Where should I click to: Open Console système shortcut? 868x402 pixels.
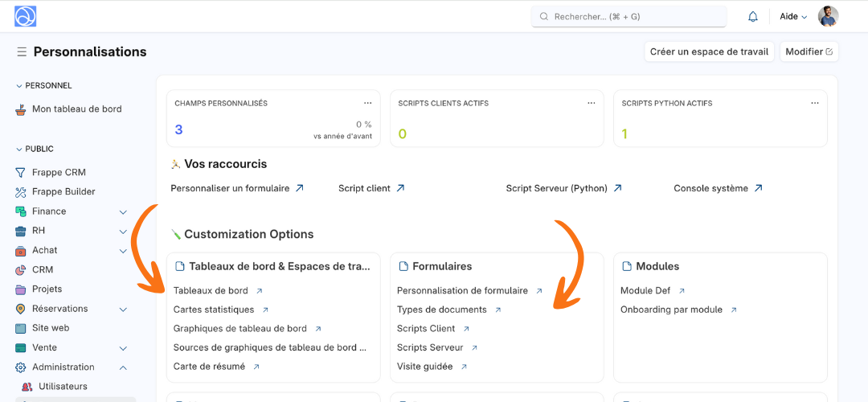710,188
